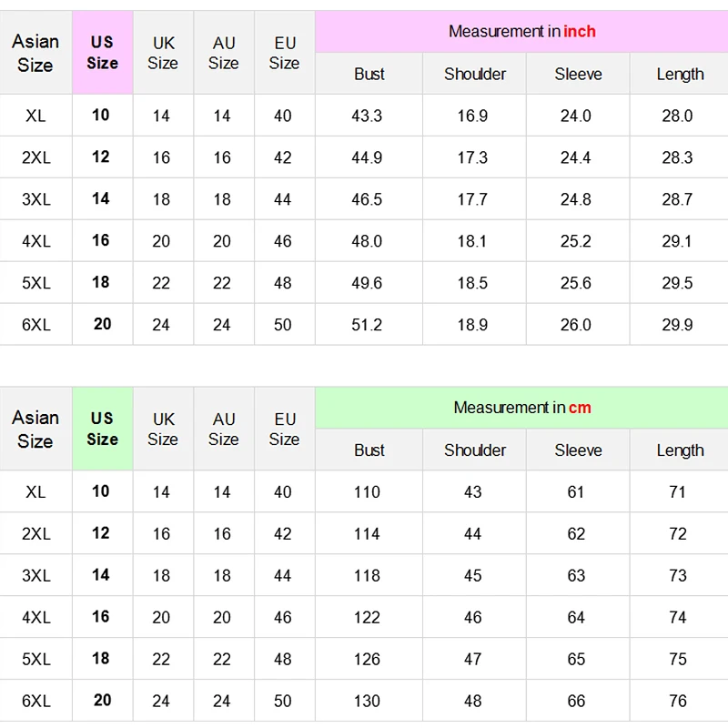This screenshot has width=728, height=728.
Task: Click bust value 122 in cm table
Action: click(367, 617)
